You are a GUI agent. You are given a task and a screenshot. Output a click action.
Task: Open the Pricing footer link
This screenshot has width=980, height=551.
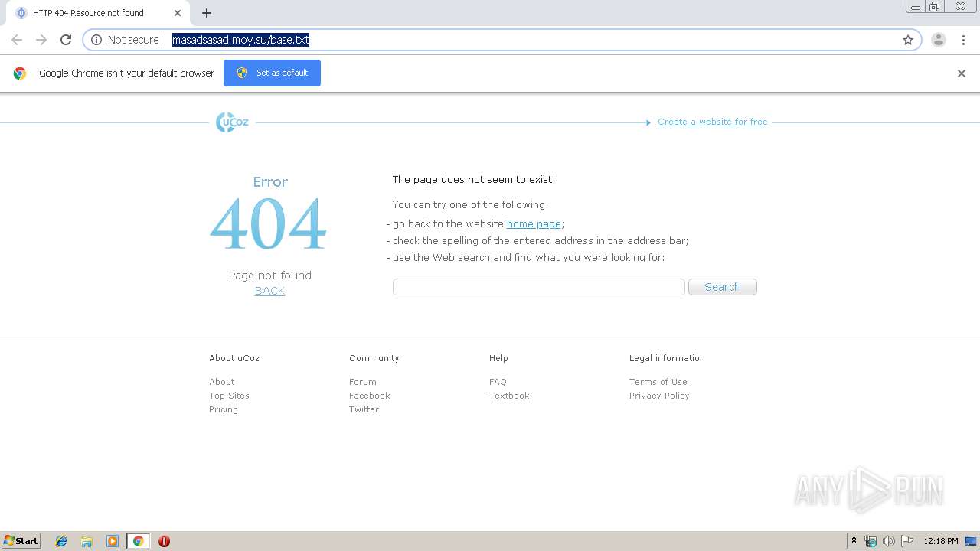224,409
